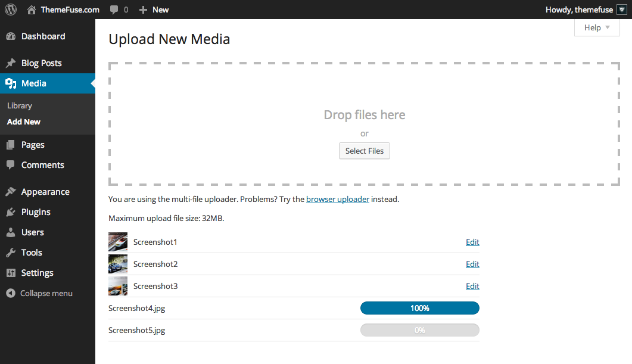Click the Tools wrench icon

[11, 253]
